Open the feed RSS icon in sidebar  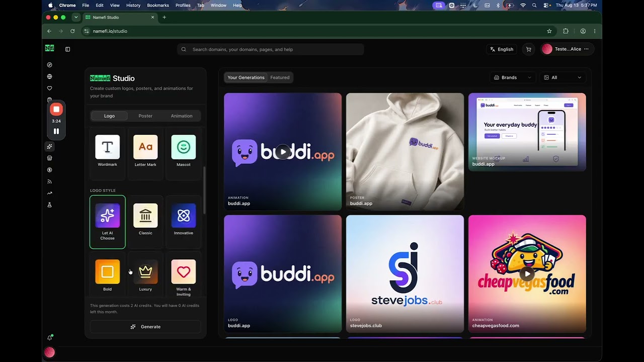point(49,182)
